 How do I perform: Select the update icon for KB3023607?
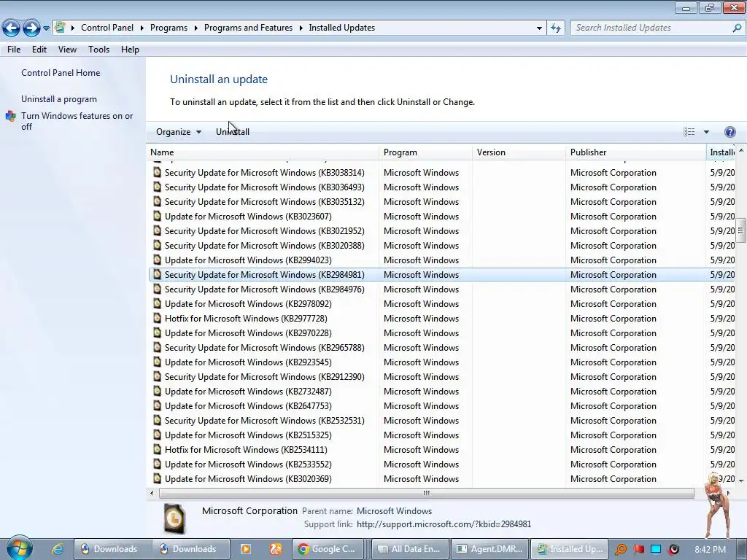pyautogui.click(x=157, y=216)
